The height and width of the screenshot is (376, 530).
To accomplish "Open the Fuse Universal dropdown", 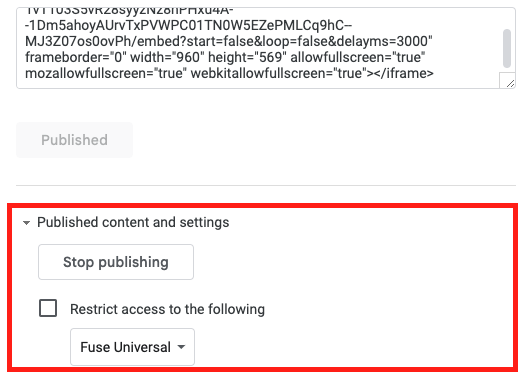I will coord(132,347).
